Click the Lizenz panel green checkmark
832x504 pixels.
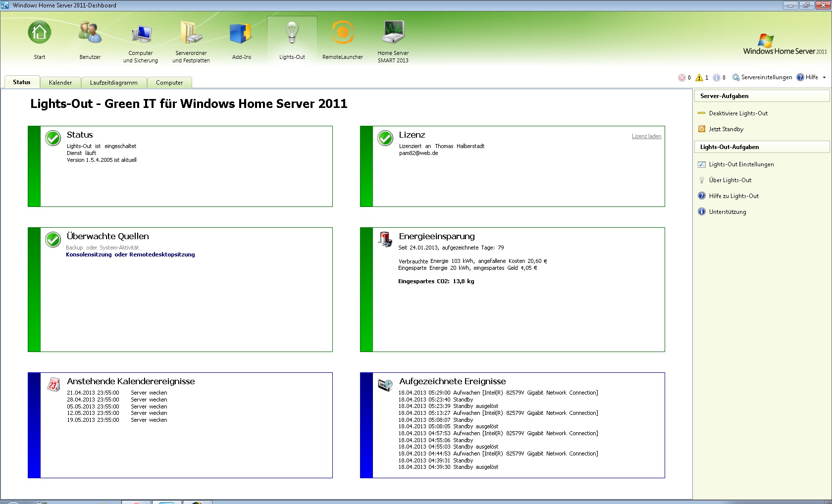pos(385,138)
